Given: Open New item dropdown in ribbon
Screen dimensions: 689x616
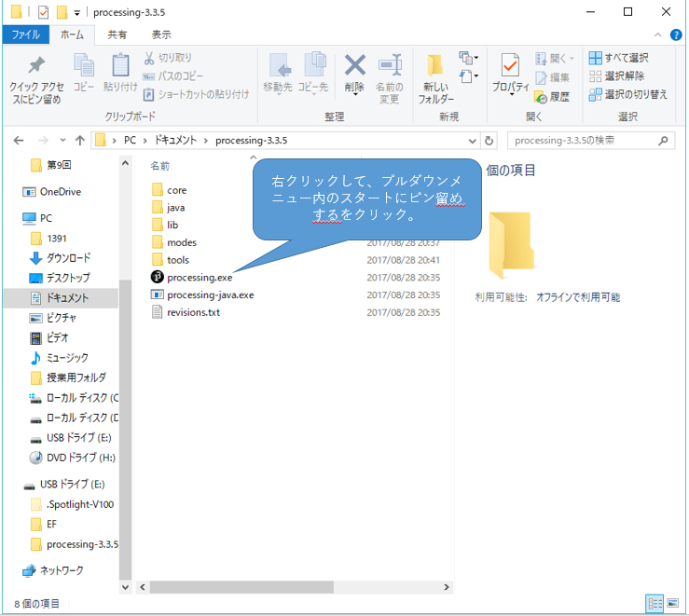Looking at the screenshot, I should click(469, 58).
